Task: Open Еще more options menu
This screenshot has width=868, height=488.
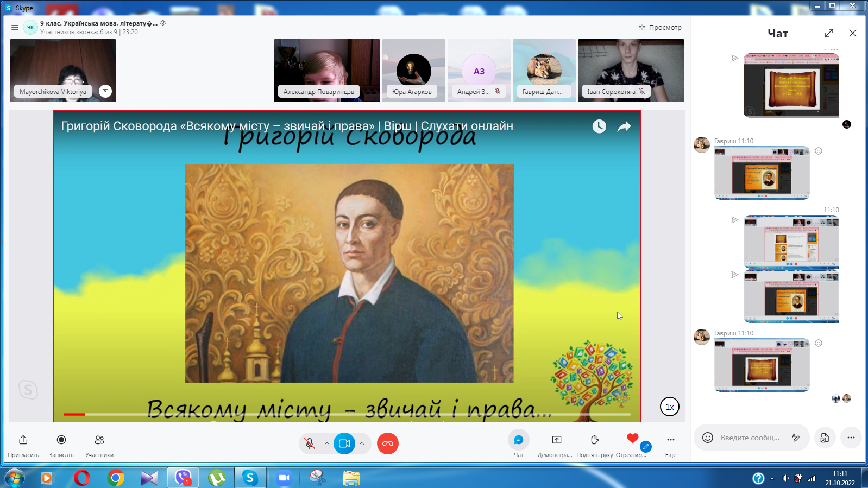Action: pyautogui.click(x=671, y=440)
